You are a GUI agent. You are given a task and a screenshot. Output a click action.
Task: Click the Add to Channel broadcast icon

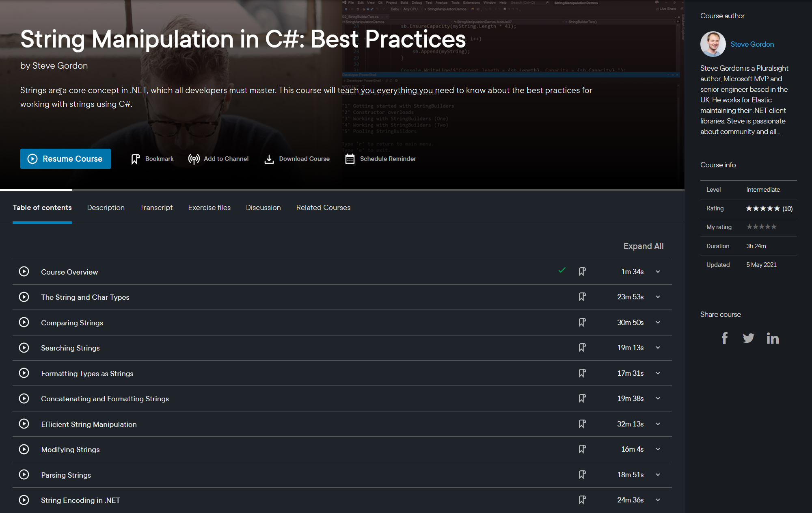click(194, 159)
